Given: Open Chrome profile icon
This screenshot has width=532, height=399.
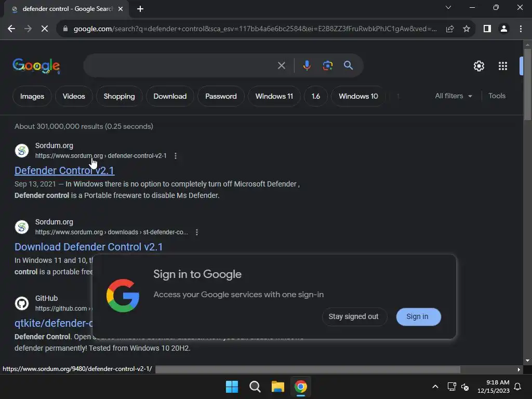Looking at the screenshot, I should [x=504, y=29].
